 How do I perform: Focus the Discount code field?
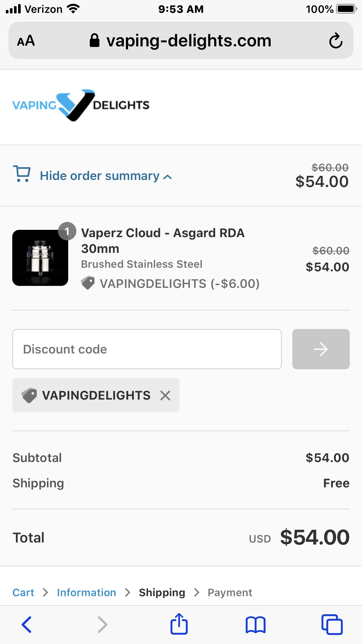tap(147, 349)
